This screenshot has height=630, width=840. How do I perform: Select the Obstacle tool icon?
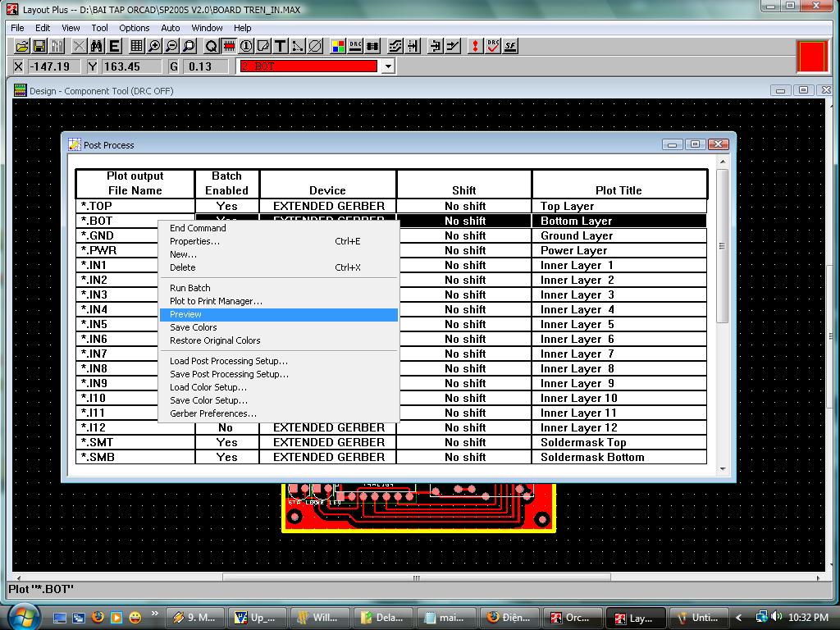pyautogui.click(x=263, y=46)
